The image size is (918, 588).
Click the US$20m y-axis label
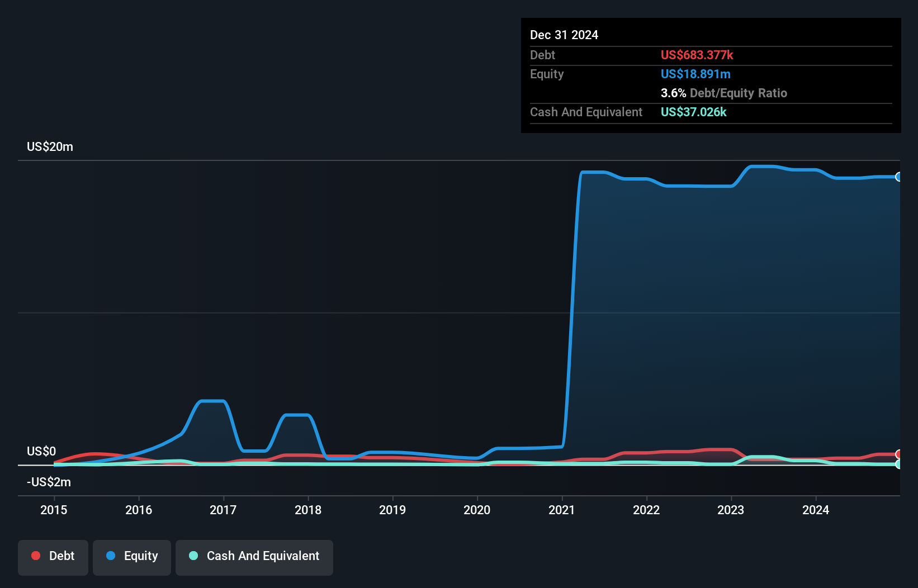pos(50,146)
